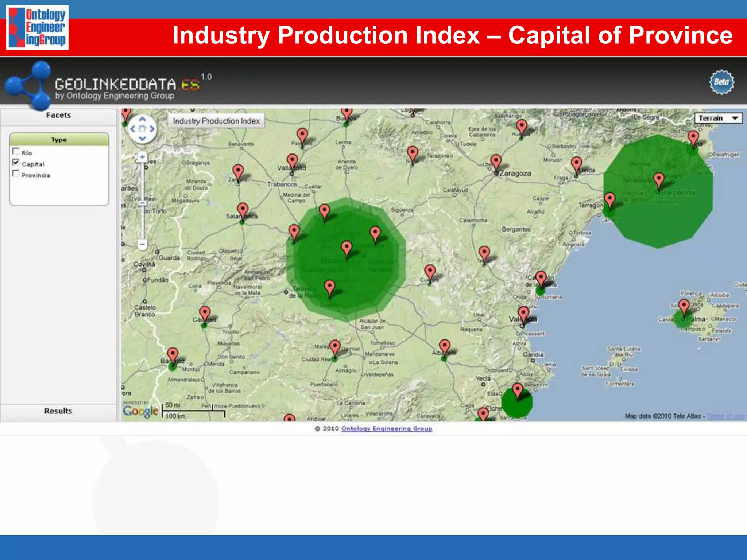747x560 pixels.
Task: Enable the Provincia type checkbox
Action: coord(16,174)
